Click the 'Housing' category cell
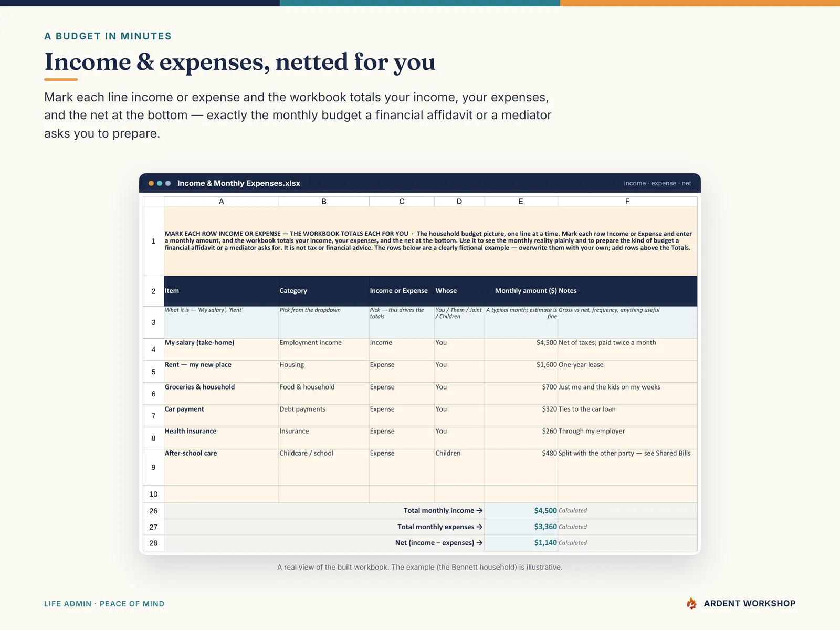840x630 pixels. tap(324, 371)
